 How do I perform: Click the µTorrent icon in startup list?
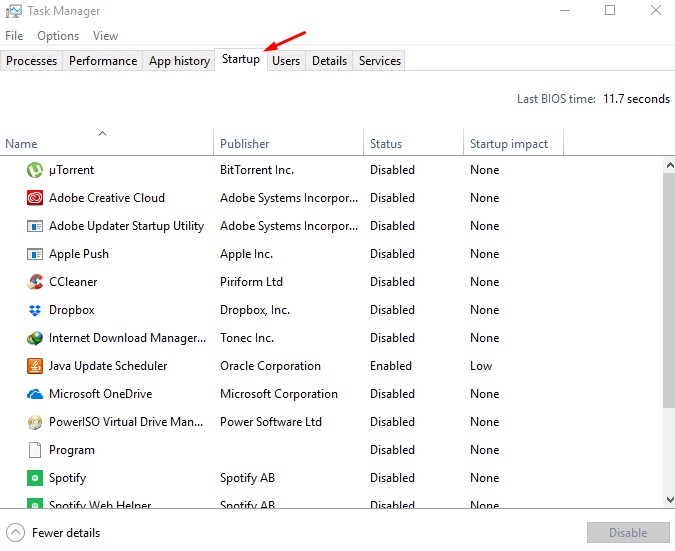[35, 170]
